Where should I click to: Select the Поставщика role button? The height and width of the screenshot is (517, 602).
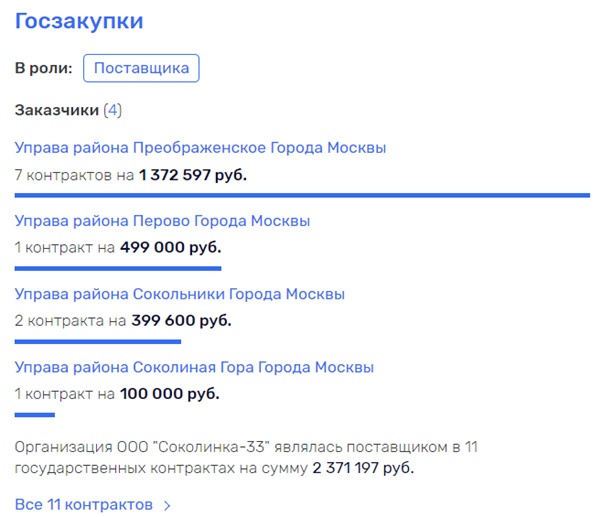pos(141,68)
